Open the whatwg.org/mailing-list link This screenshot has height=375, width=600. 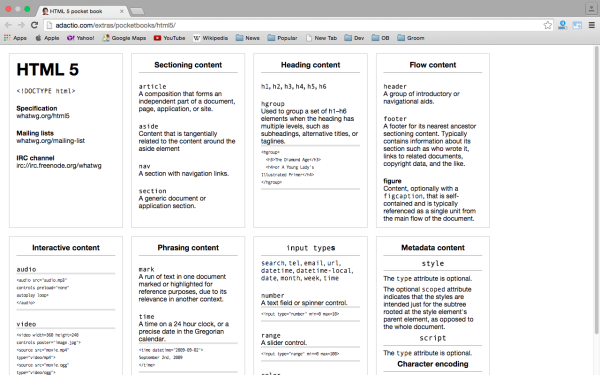51,141
